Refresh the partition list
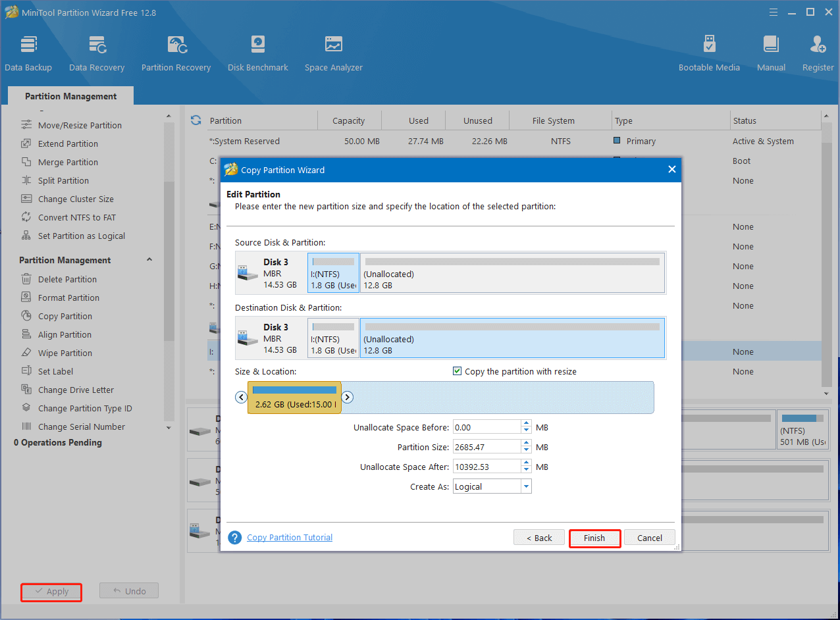 pos(196,120)
